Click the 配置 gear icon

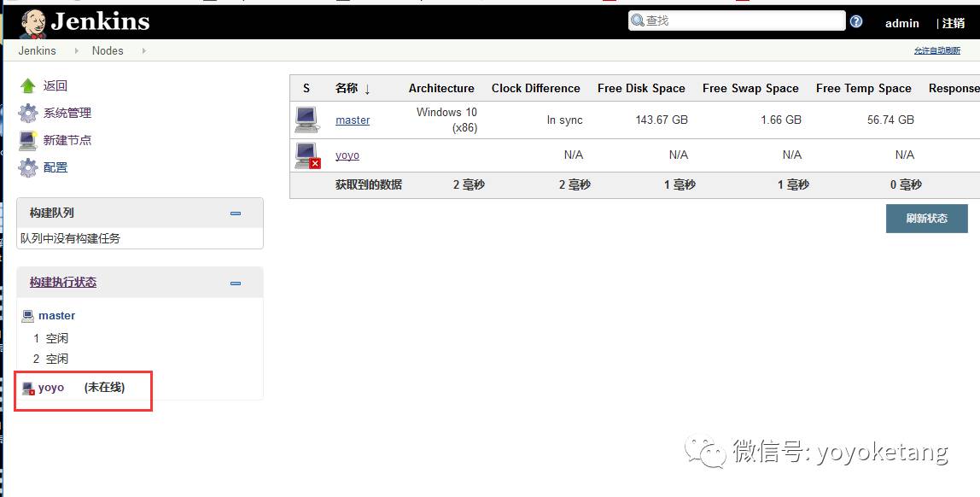[x=28, y=167]
